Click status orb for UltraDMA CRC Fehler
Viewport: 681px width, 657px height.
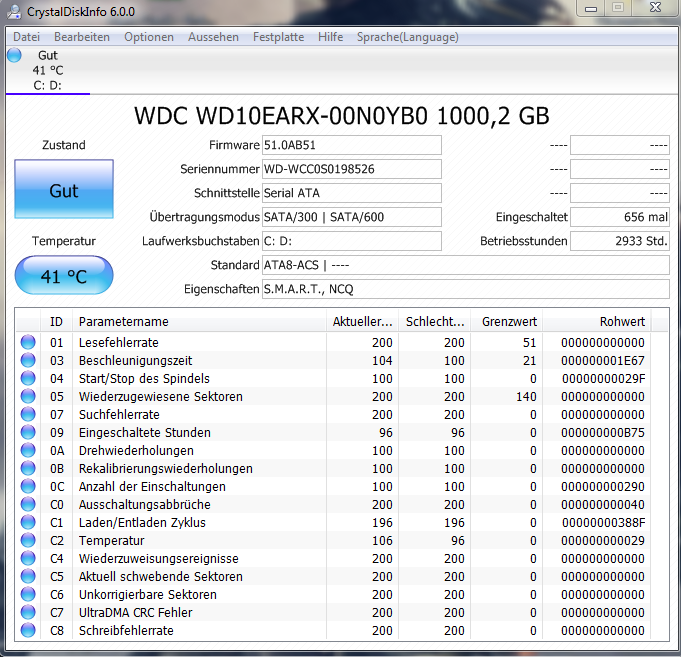click(x=28, y=612)
